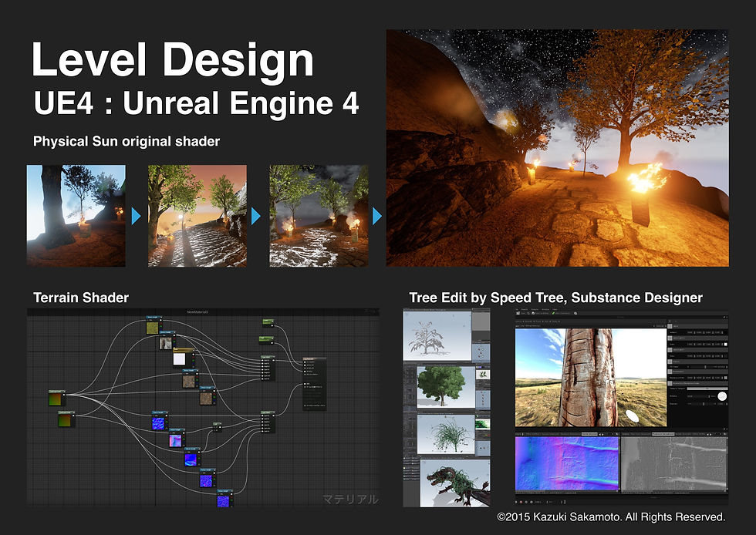Click the NewMaterial3 title in material editor
Screen dimensions: 756x535
[197, 312]
